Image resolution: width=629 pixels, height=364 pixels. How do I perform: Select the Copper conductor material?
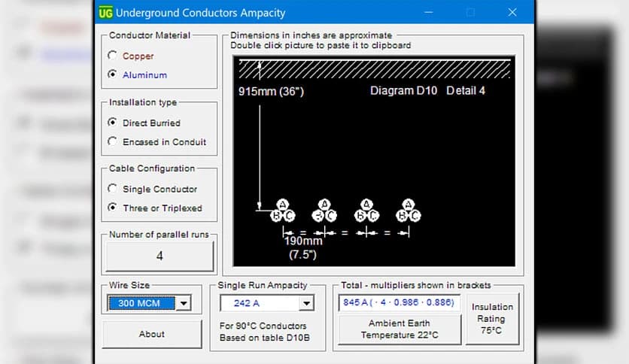pyautogui.click(x=113, y=56)
